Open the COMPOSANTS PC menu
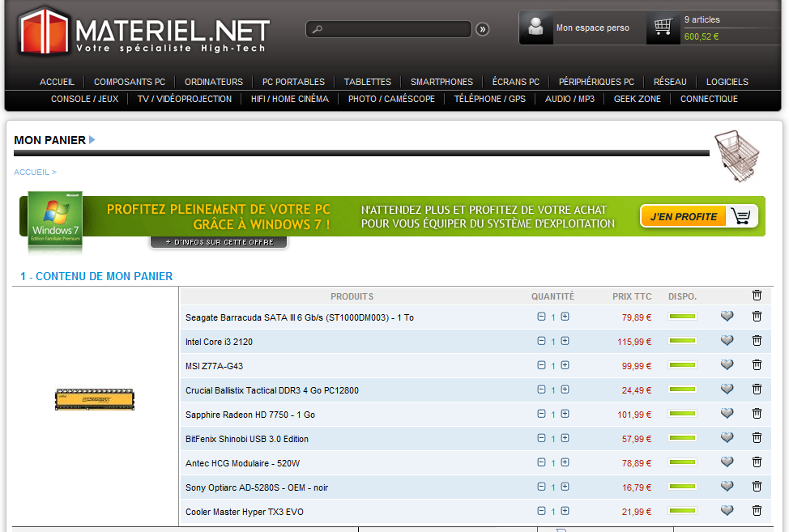This screenshot has width=789, height=532. 129,82
